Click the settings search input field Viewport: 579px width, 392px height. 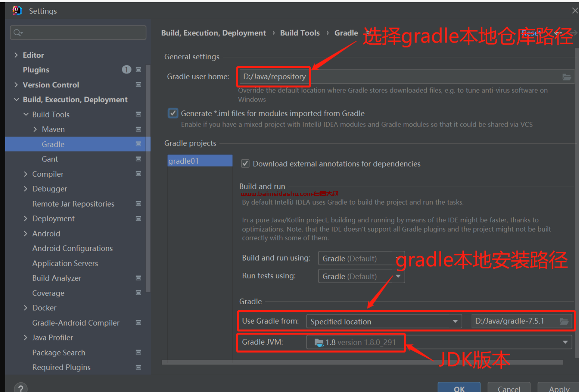(78, 32)
